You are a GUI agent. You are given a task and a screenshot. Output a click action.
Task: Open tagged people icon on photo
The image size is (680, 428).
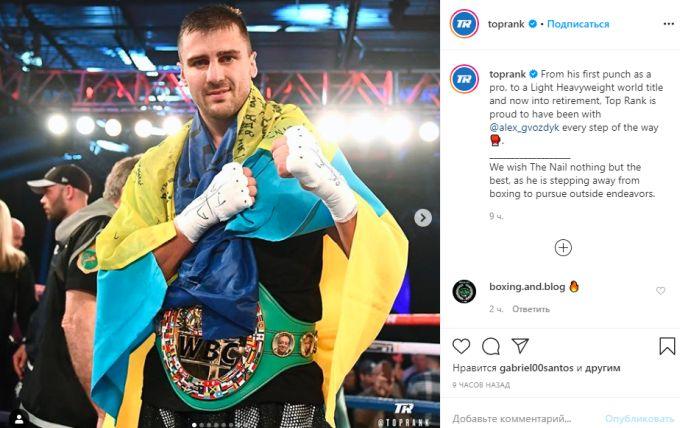tap(19, 418)
